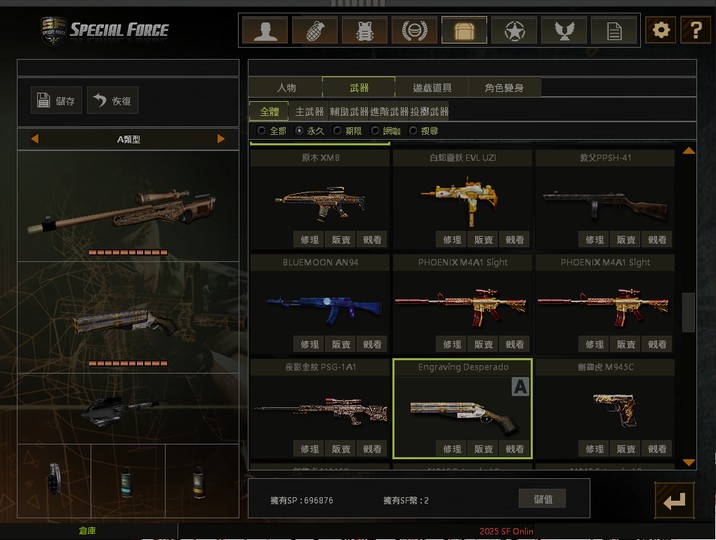Click the orange down arrow of weapon list
This screenshot has height=540, width=716.
coord(689,462)
